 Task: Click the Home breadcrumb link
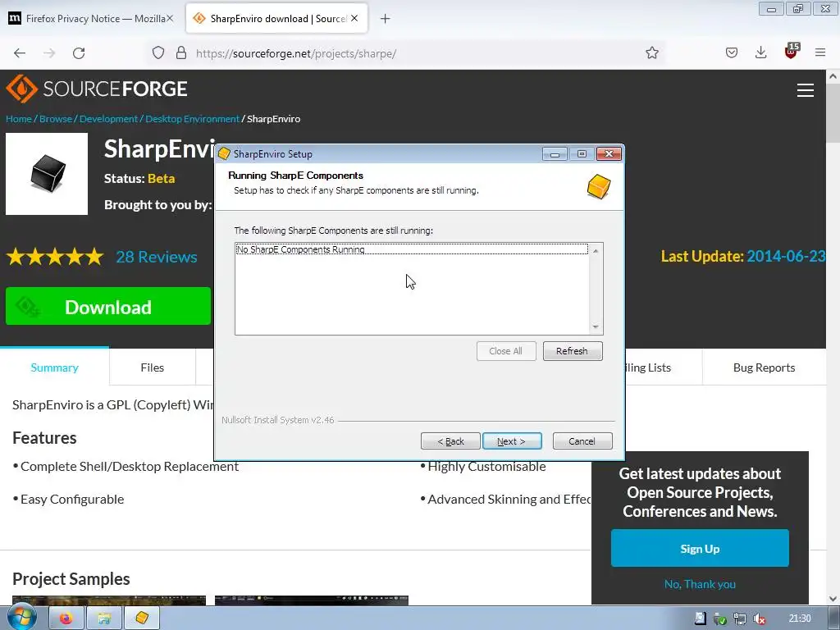pyautogui.click(x=19, y=119)
